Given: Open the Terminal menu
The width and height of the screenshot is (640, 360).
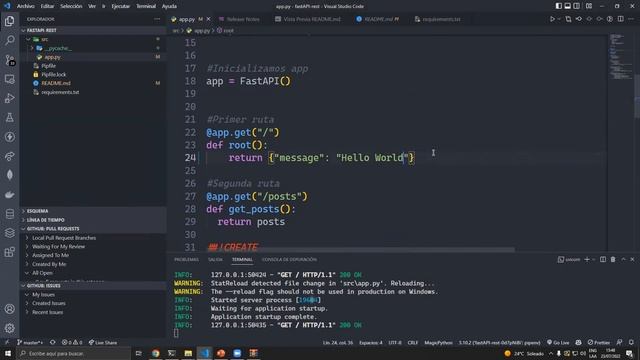Looking at the screenshot, I should coord(146,6).
